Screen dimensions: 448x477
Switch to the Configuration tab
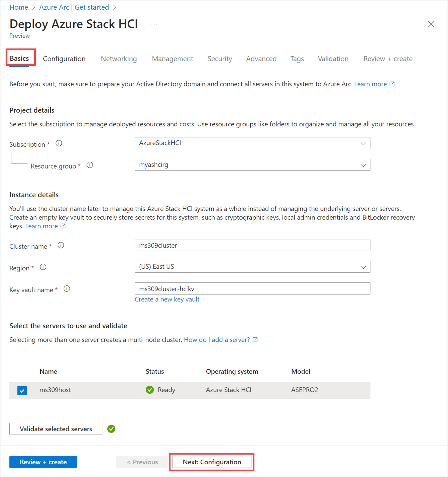(64, 59)
